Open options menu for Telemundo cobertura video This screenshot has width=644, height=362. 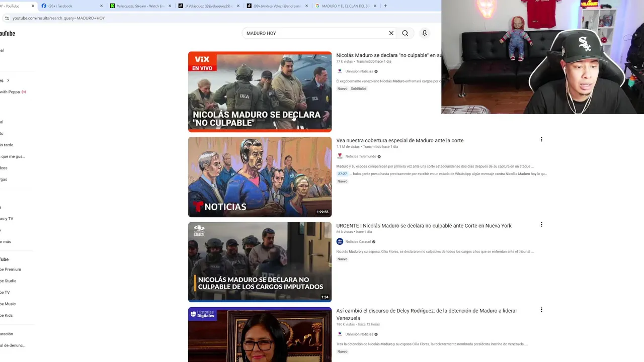[x=541, y=139]
